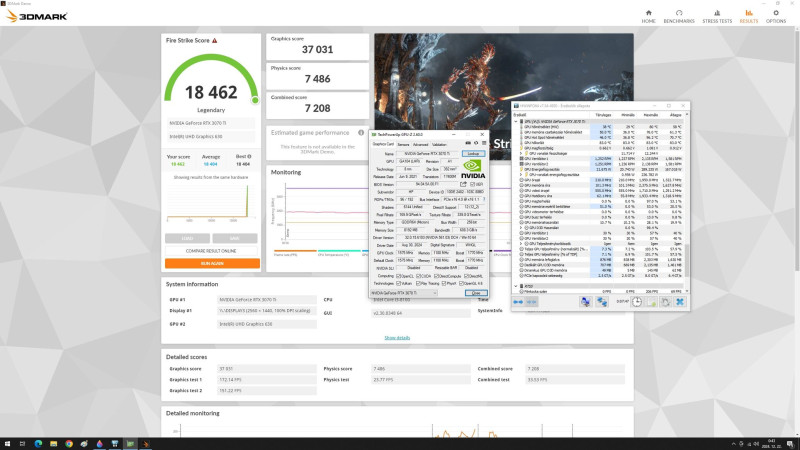Toggle the Vulkan checkbox in GPU-Z

(x=399, y=283)
